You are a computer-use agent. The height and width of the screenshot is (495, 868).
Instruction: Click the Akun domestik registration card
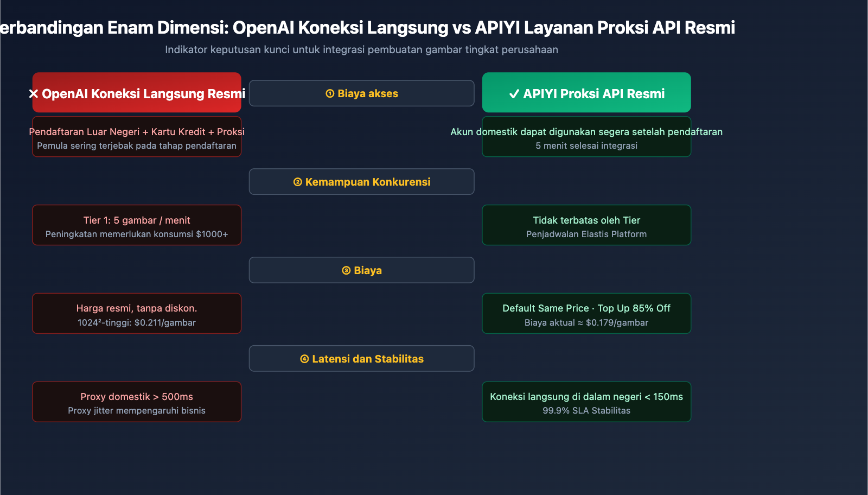click(x=586, y=137)
